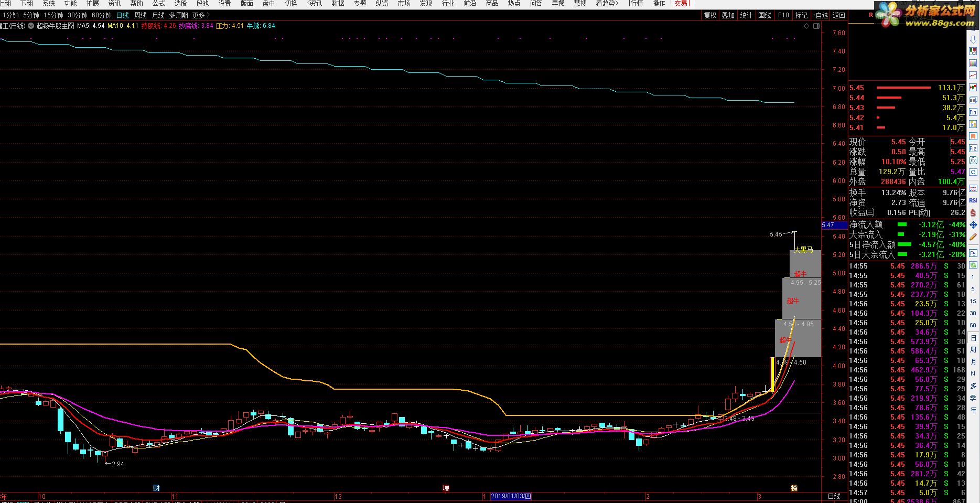Open the 功能 menu
This screenshot has height=503, width=980.
pyautogui.click(x=70, y=4)
